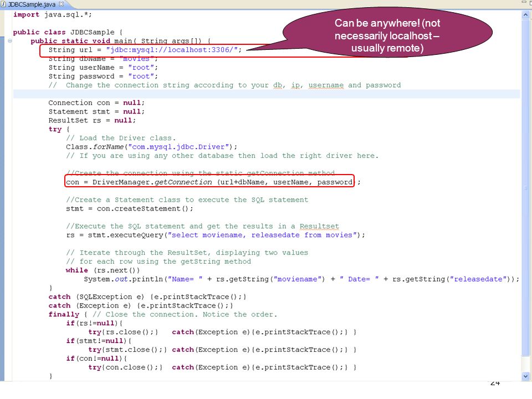Click the 'Statement stmt = null;' line
This screenshot has height=399, width=532.
coord(96,111)
